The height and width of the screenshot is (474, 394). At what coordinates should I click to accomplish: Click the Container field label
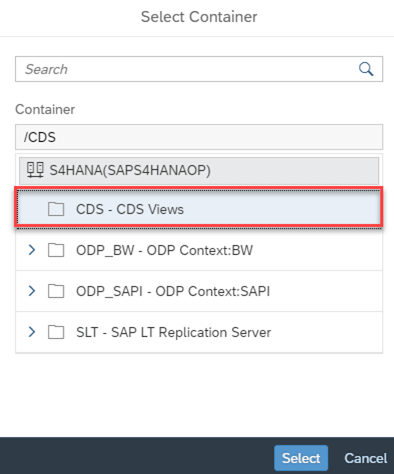[45, 109]
